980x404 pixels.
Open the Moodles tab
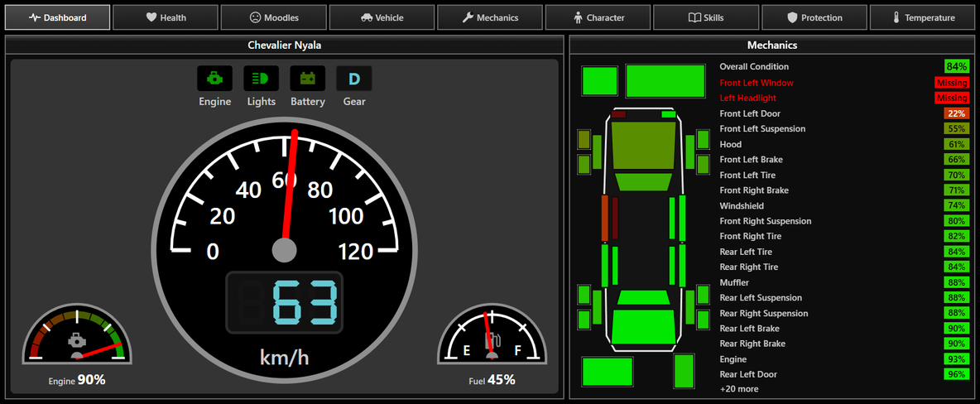pos(274,17)
